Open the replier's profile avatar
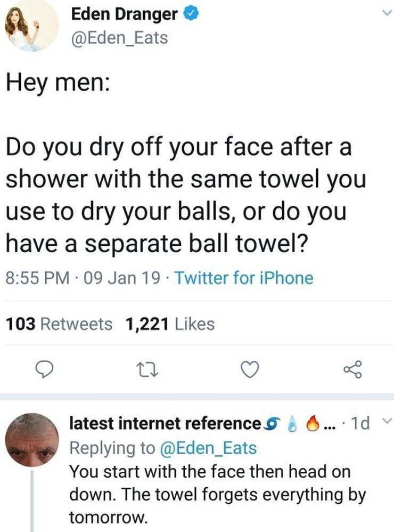The image size is (394, 532). click(31, 439)
